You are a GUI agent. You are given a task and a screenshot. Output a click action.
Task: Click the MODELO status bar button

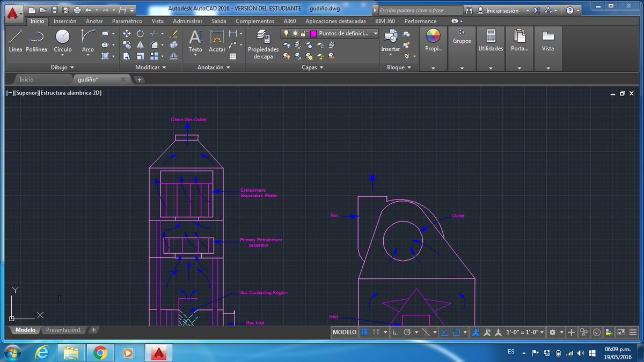[x=345, y=333]
